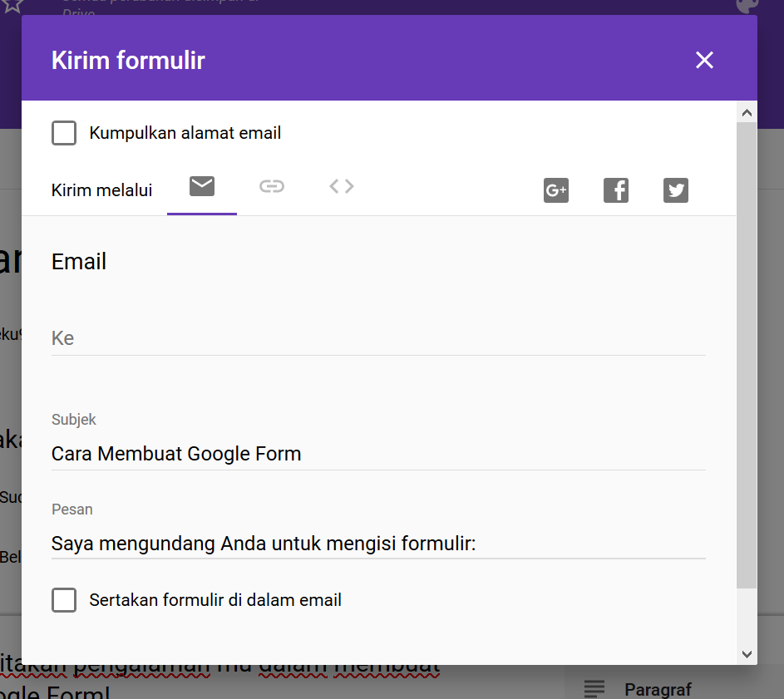
Task: Select the Subjek field text
Action: (x=176, y=454)
